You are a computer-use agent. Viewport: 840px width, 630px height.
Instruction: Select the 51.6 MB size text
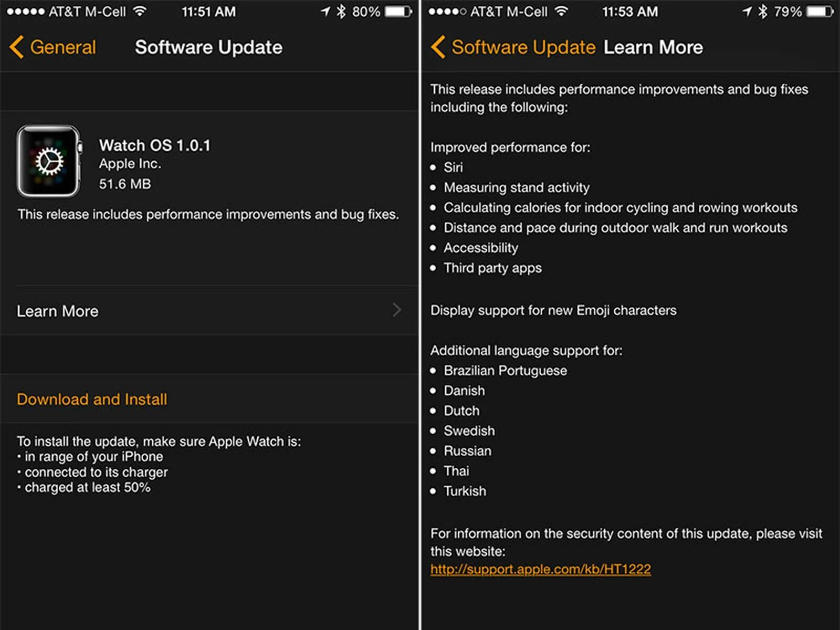point(125,184)
